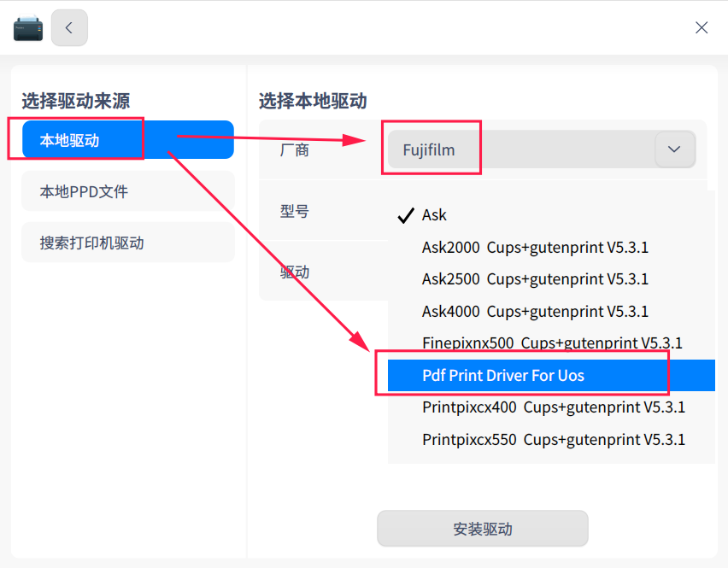The image size is (728, 568).
Task: Select Ask4000 Cups+gutenprint V5.3.1
Action: click(x=551, y=312)
